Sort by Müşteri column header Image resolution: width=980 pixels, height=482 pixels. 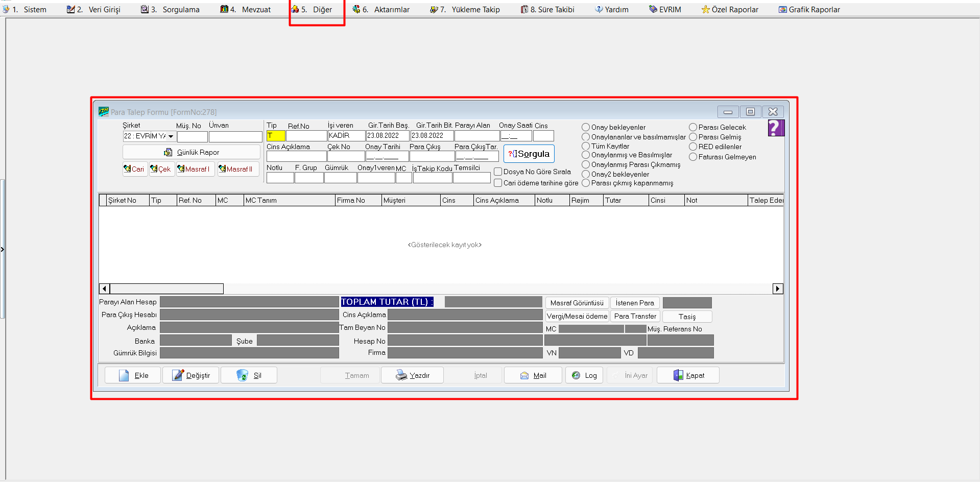(x=411, y=200)
